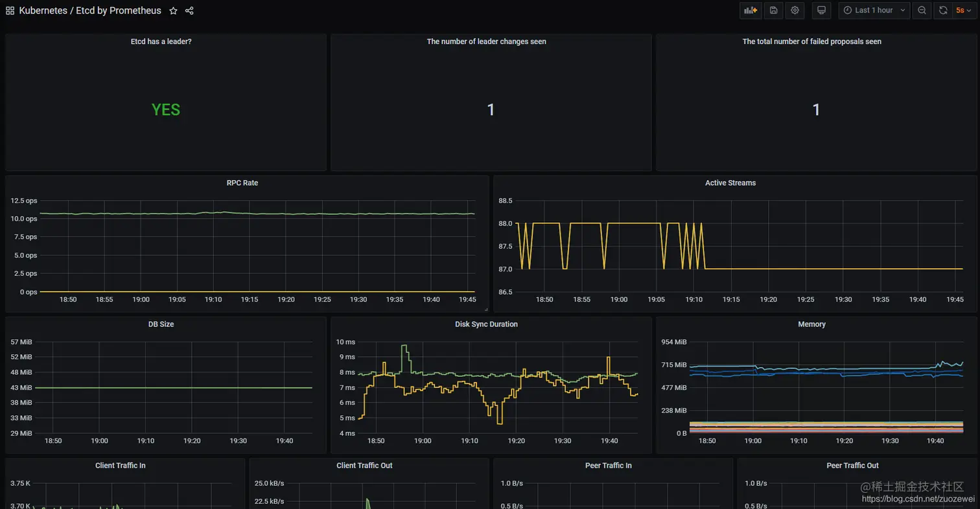Click the '19:45' time label in RPC Rate
Screen dimensions: 980x509
(x=467, y=300)
